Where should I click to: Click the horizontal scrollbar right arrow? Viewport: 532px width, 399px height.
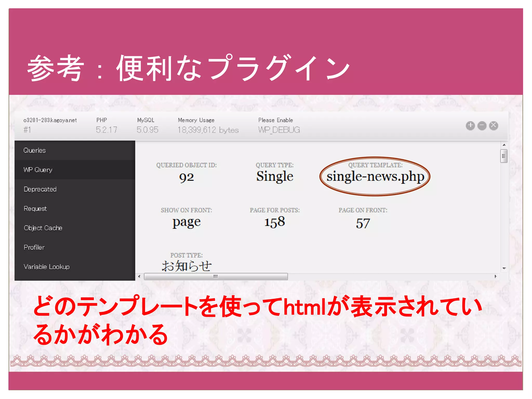click(496, 276)
